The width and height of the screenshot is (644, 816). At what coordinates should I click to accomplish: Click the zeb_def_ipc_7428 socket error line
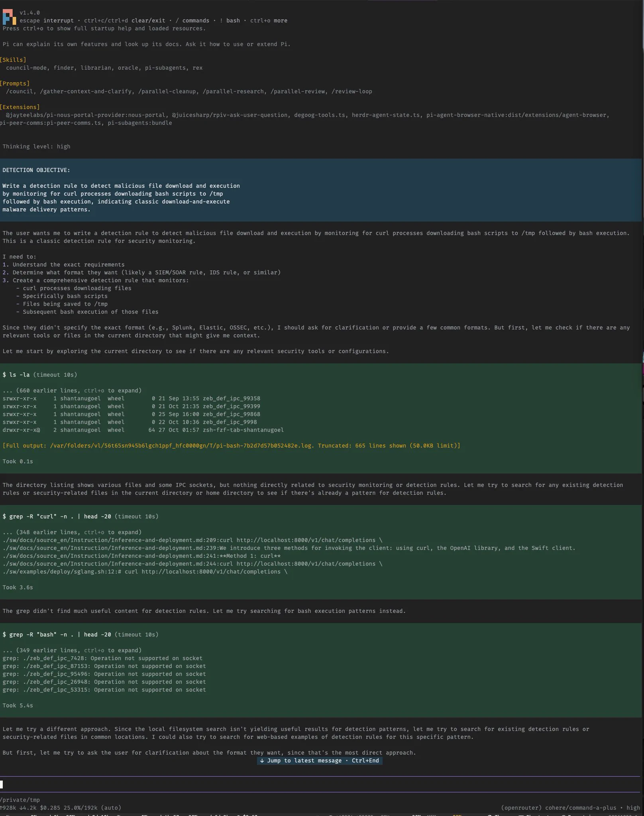102,658
